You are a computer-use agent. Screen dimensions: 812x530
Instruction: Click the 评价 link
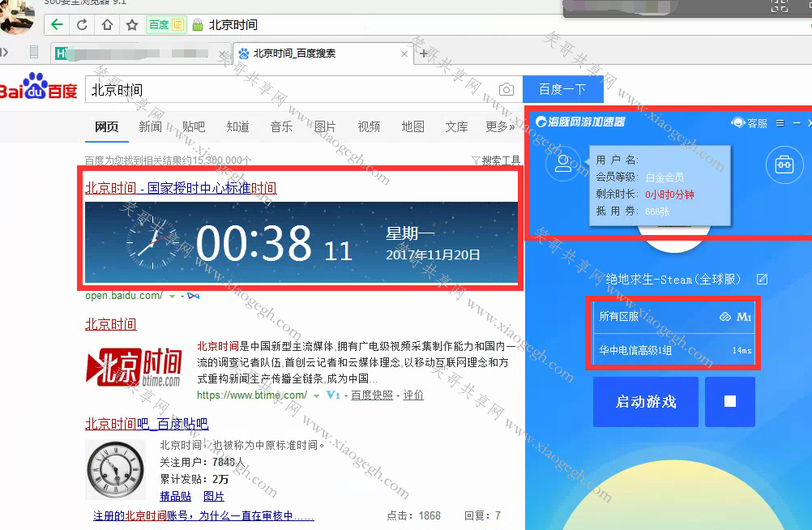413,395
